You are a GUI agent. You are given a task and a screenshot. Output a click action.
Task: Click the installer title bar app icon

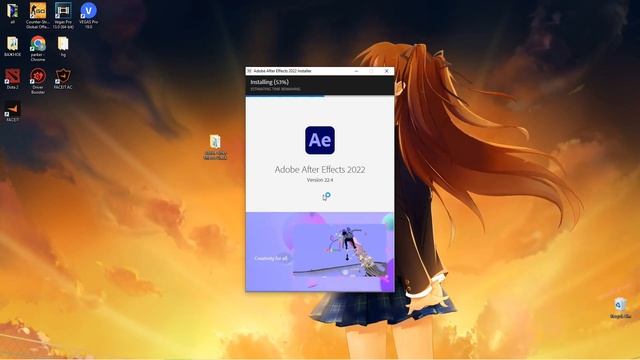click(249, 71)
